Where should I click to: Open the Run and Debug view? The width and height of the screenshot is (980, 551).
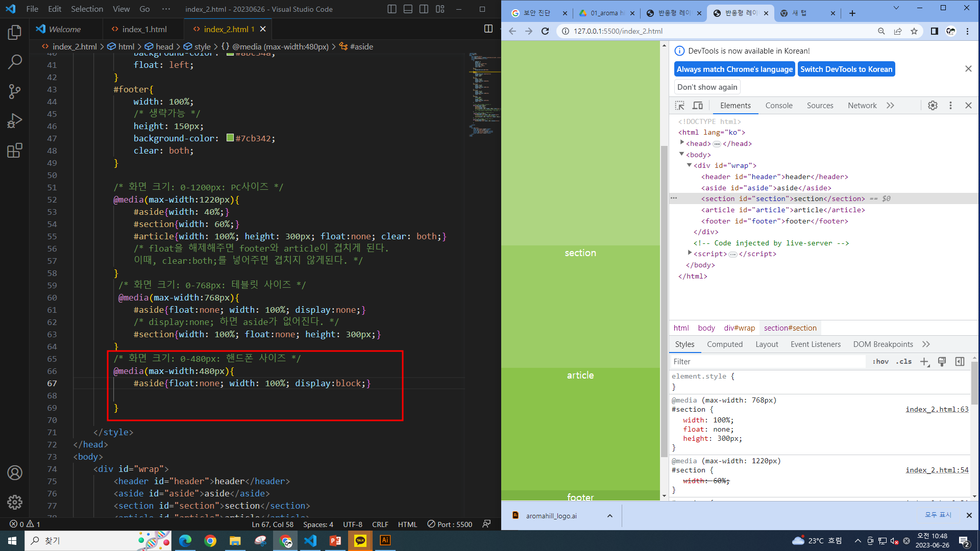[x=15, y=121]
